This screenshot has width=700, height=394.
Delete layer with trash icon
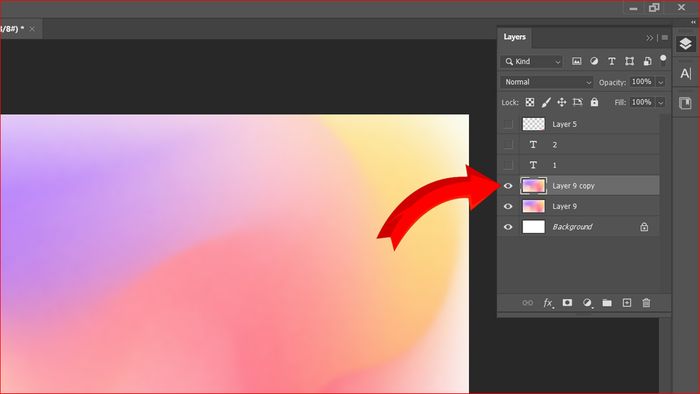tap(646, 303)
